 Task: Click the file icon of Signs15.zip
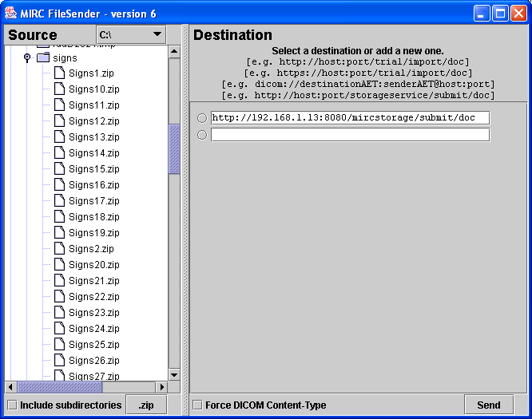point(59,168)
